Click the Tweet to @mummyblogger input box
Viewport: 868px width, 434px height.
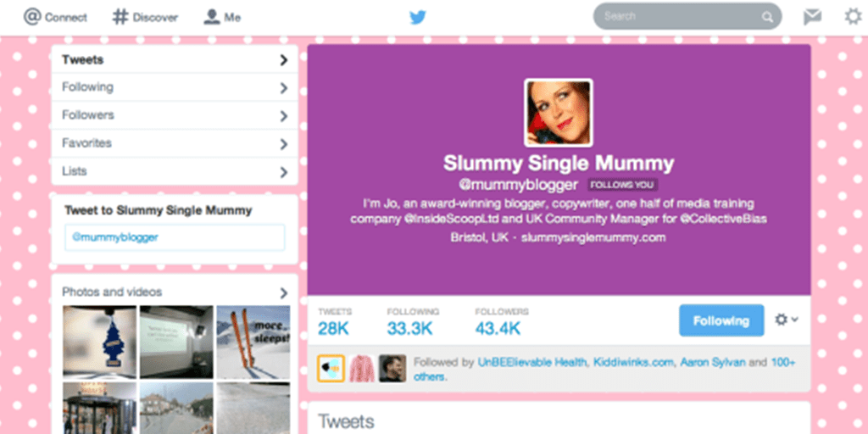(x=175, y=237)
